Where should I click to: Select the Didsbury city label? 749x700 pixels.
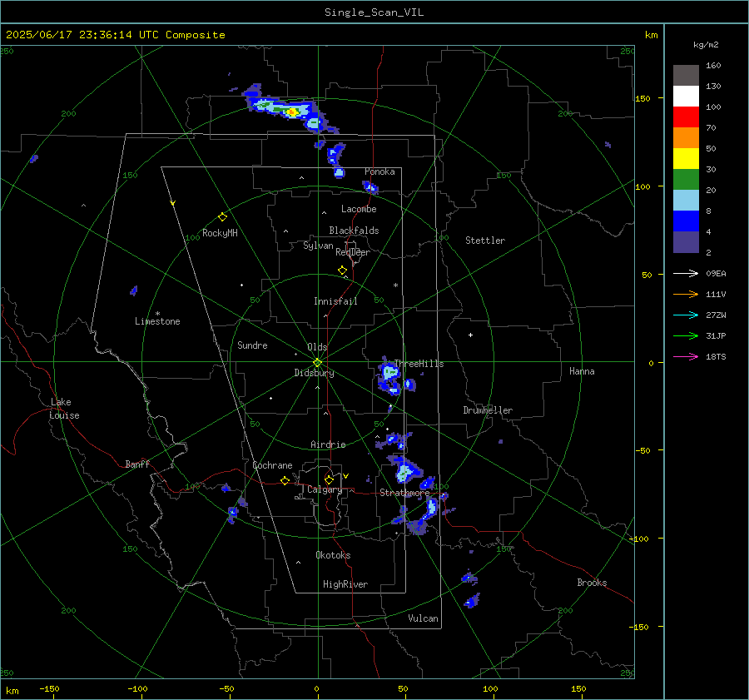click(x=314, y=373)
